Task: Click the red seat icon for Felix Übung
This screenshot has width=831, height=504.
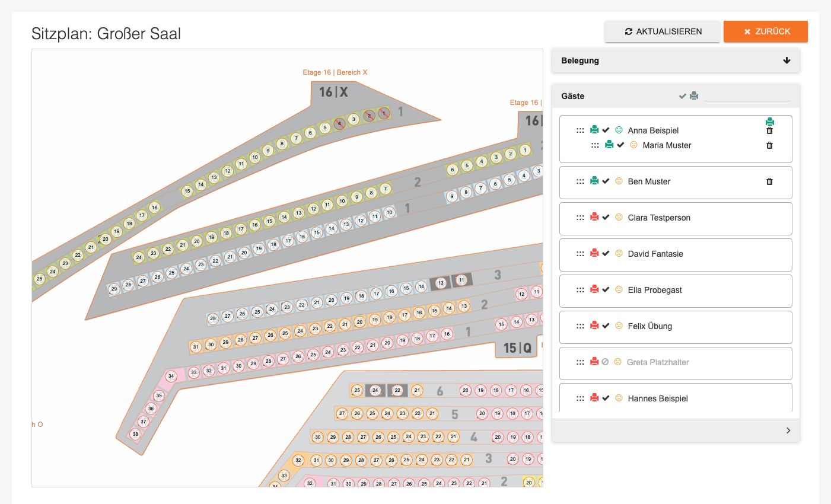Action: click(x=594, y=326)
